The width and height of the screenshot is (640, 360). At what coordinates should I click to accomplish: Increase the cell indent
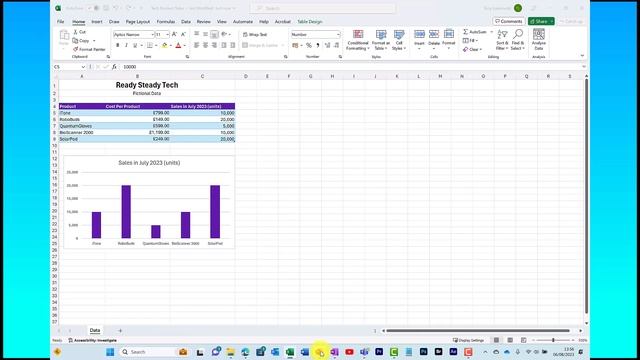pos(233,45)
